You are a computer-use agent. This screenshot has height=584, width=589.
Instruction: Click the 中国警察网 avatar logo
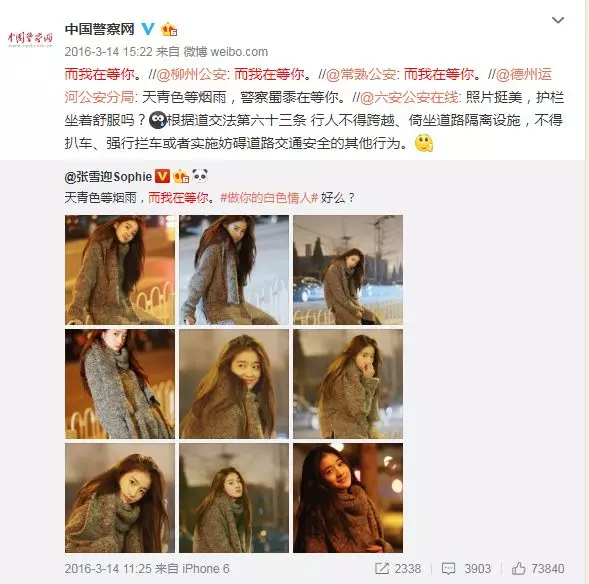pos(30,39)
